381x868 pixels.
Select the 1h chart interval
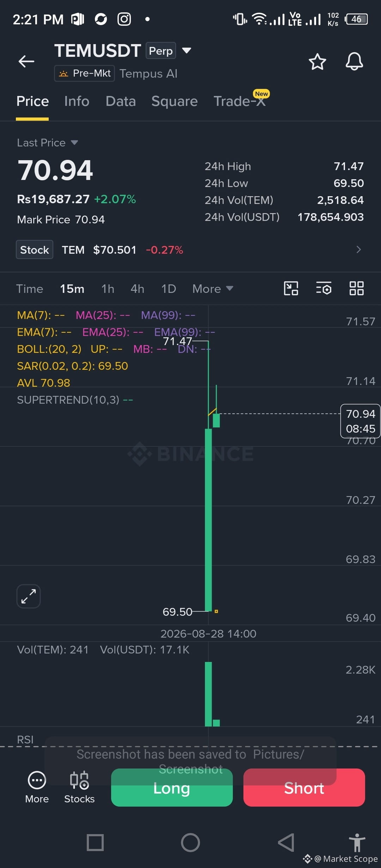[x=108, y=289]
